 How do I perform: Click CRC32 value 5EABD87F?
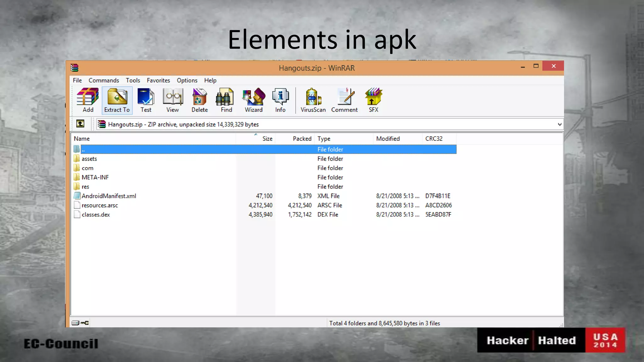pos(438,215)
